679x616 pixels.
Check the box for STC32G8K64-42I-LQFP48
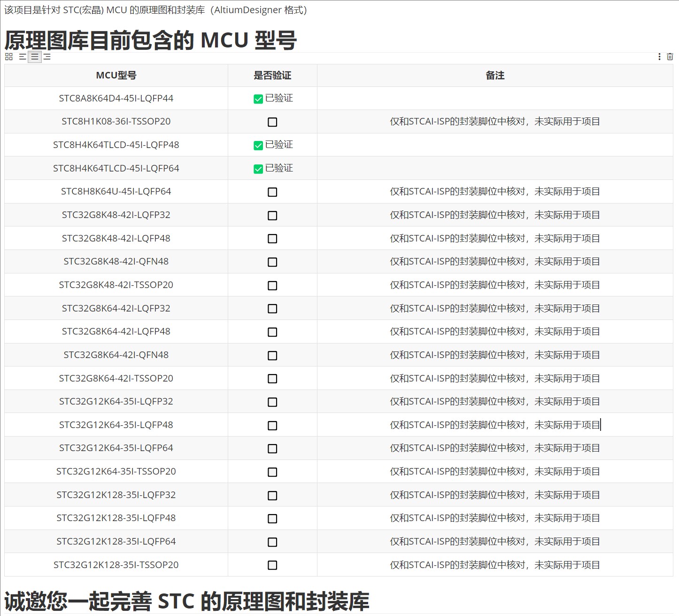[x=272, y=332]
